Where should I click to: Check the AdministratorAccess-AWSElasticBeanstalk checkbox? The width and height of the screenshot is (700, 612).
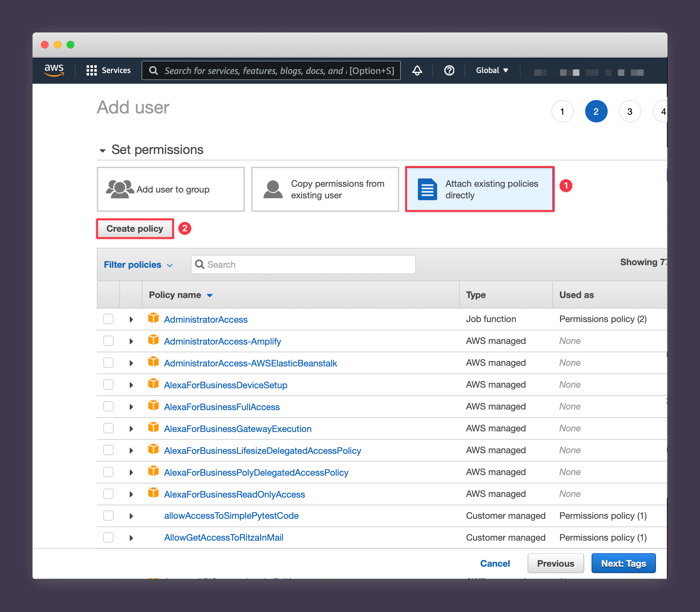click(108, 363)
